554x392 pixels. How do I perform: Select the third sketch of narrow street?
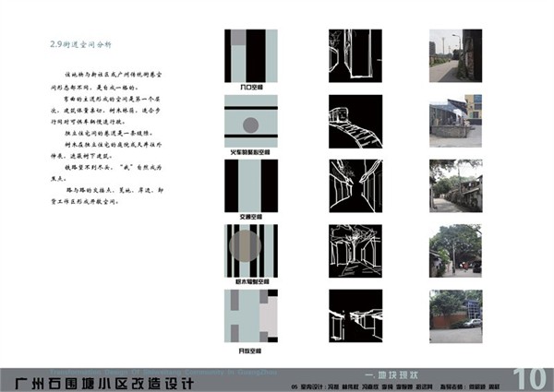tap(355, 186)
